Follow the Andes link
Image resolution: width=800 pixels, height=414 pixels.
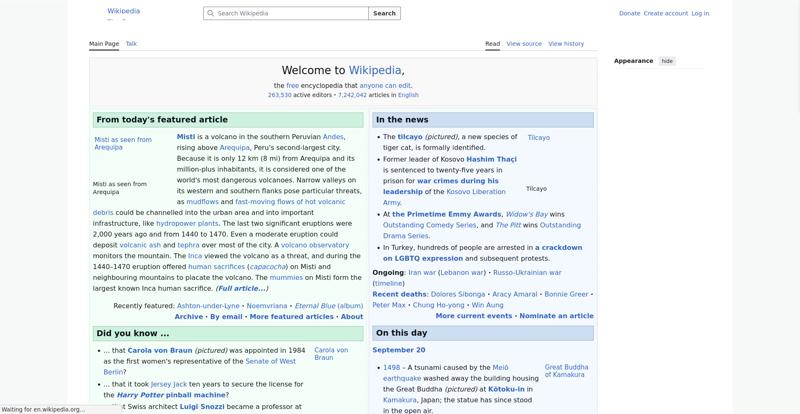click(333, 137)
